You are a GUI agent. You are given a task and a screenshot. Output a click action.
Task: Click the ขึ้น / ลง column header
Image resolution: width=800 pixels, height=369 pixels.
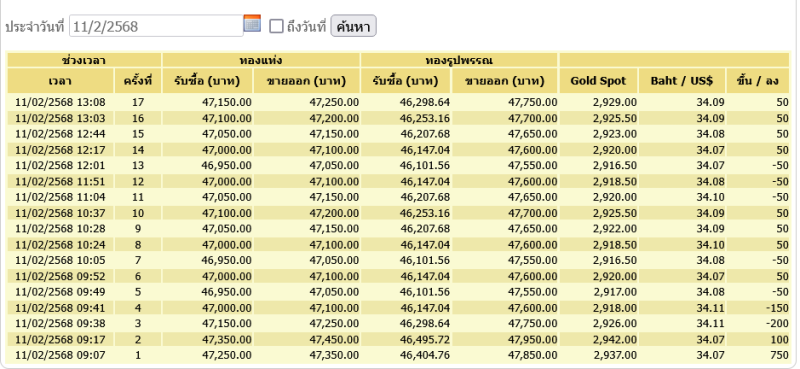[x=758, y=81]
